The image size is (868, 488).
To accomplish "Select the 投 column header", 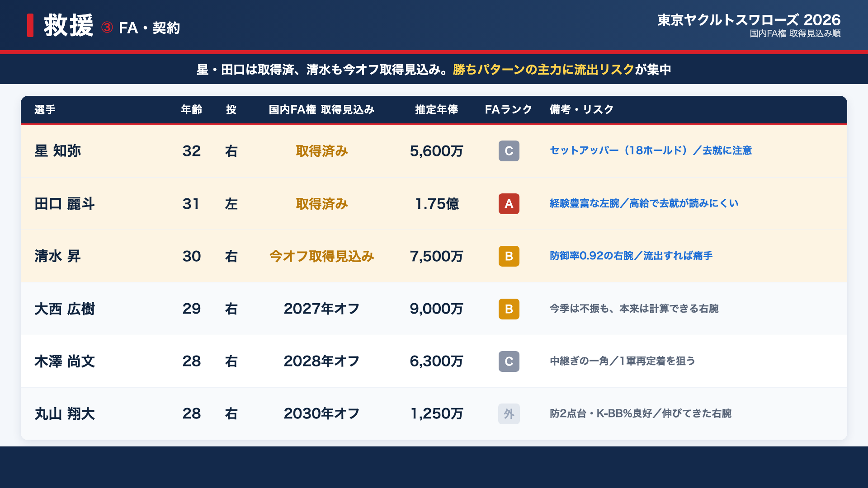I will [x=231, y=110].
